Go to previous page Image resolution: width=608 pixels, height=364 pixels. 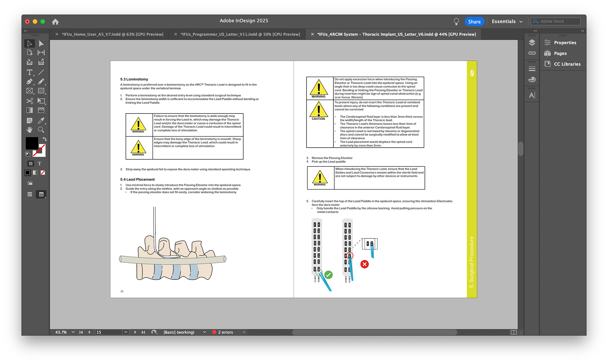coord(89,332)
